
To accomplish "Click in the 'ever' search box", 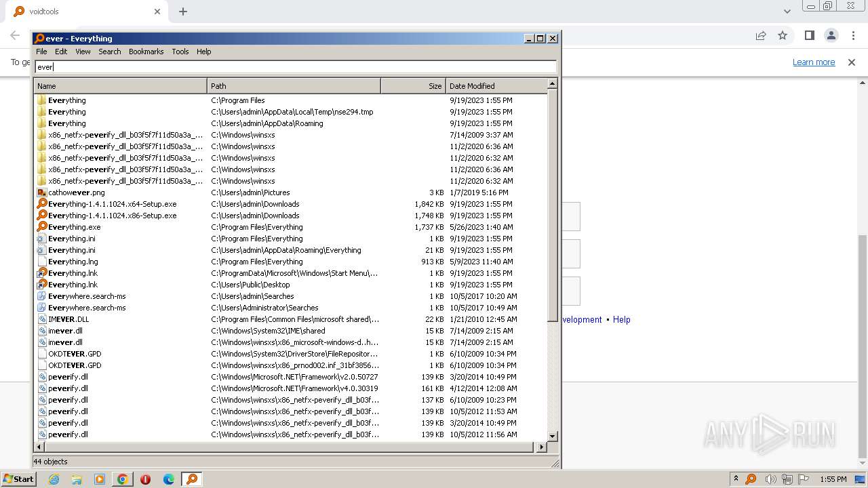I will [296, 66].
